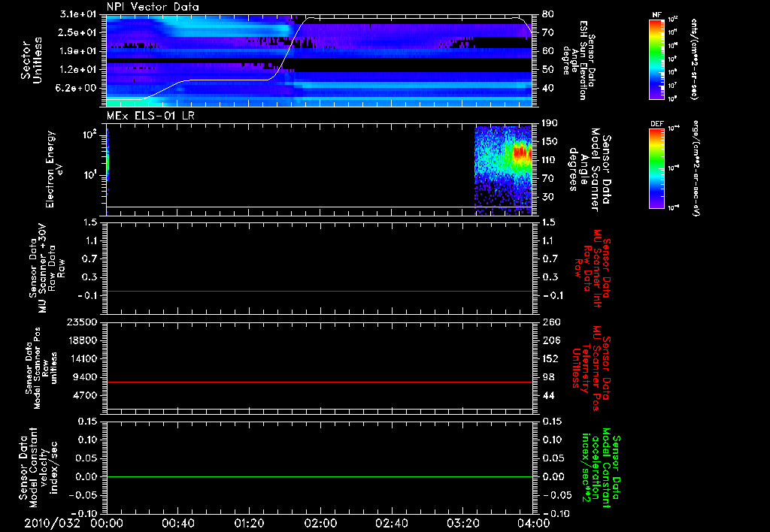The height and width of the screenshot is (532, 770).
Task: Click the 260 right-axis tick label
Action: pyautogui.click(x=551, y=322)
